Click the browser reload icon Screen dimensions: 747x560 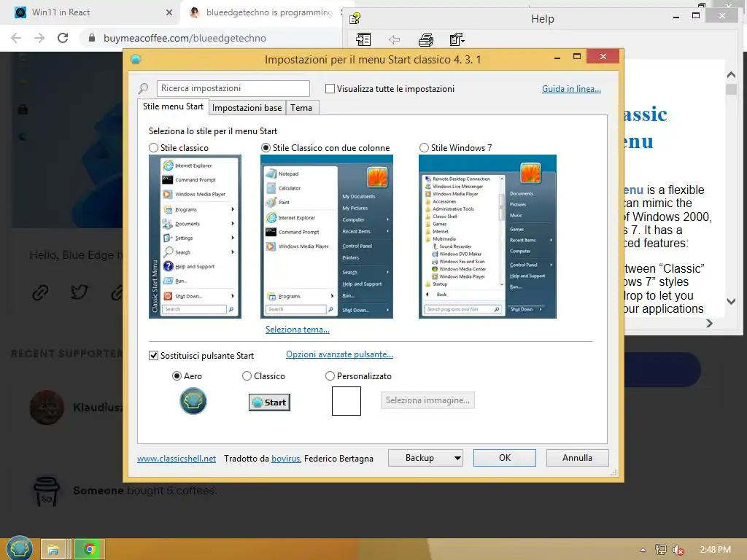point(63,38)
